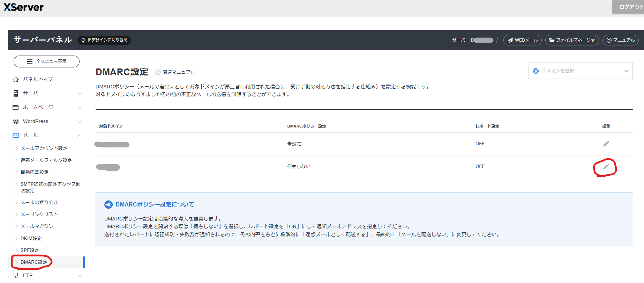Click the question mark icon beside 関連マニュアル
Screen dimensions: 644x283
point(158,72)
